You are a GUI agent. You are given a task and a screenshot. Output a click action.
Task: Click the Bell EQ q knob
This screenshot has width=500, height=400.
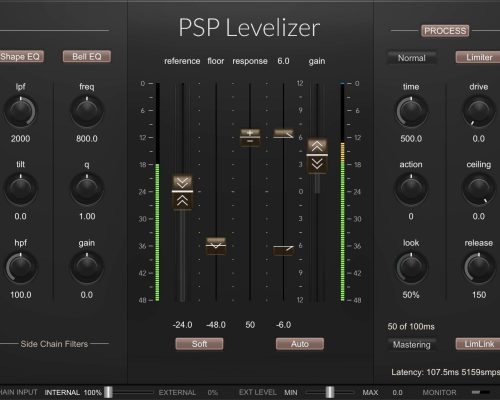click(87, 189)
